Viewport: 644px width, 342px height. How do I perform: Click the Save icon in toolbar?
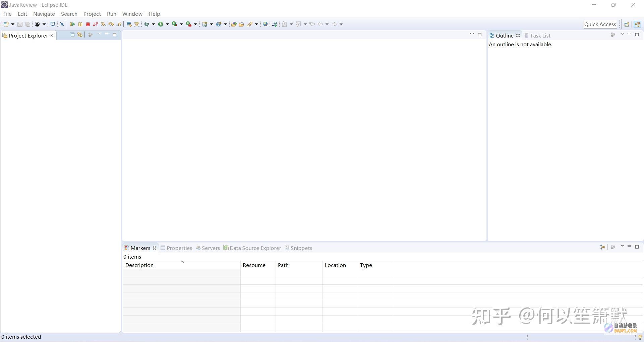point(20,24)
